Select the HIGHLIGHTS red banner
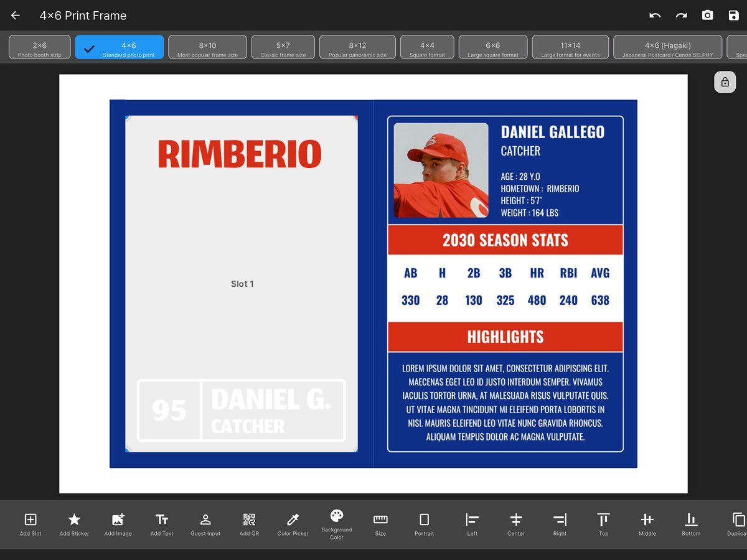The height and width of the screenshot is (560, 747). point(505,337)
